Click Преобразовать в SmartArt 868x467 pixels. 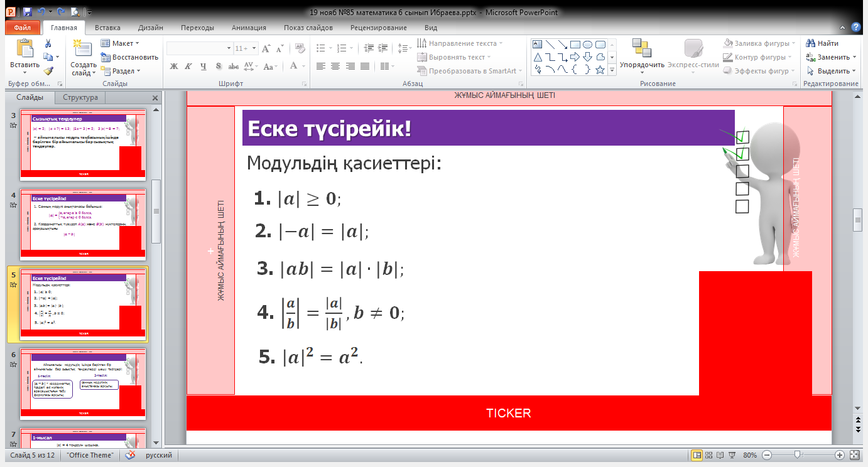tap(470, 71)
